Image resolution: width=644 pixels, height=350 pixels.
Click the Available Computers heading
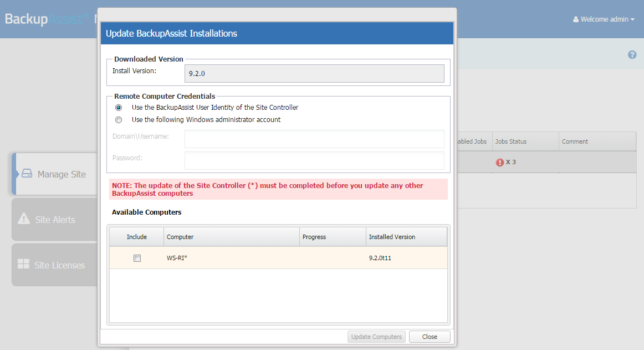pos(147,212)
